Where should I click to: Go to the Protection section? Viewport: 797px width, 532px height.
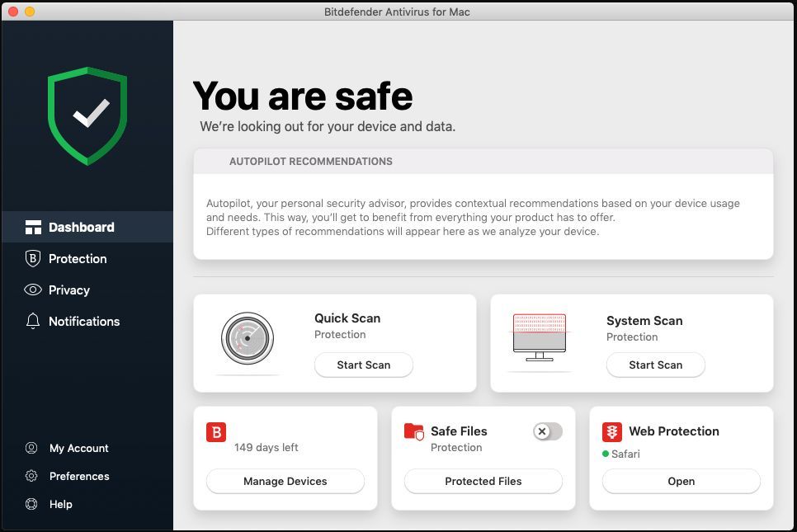pyautogui.click(x=78, y=258)
